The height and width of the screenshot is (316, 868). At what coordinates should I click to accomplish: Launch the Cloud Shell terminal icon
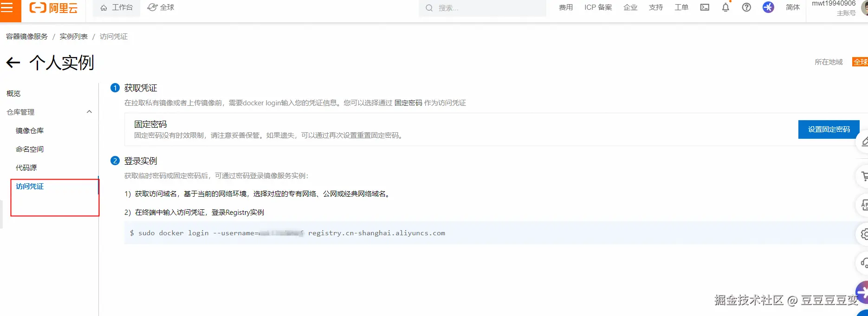click(705, 7)
